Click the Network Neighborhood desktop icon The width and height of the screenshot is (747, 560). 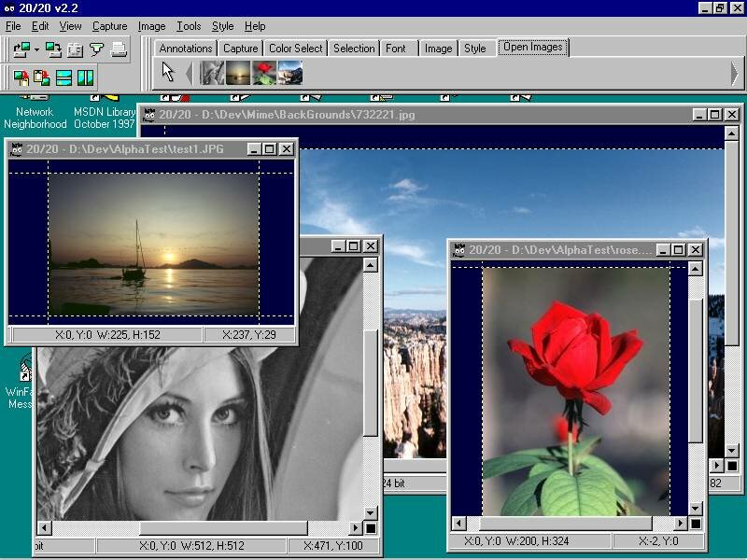pyautogui.click(x=35, y=114)
